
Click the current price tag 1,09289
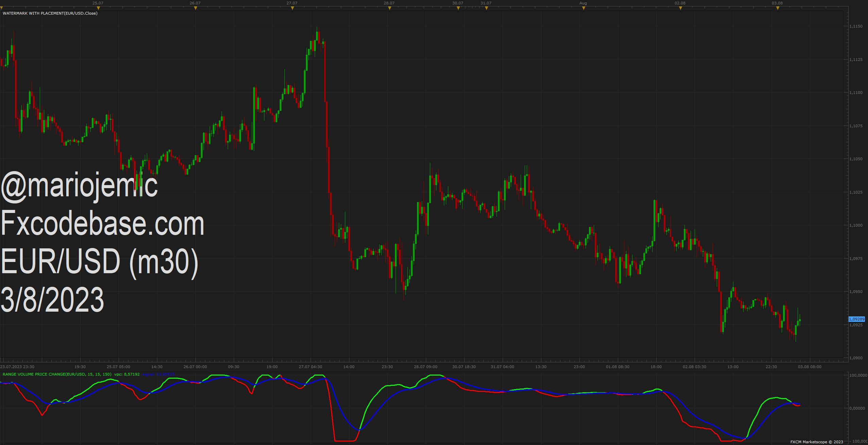click(856, 319)
